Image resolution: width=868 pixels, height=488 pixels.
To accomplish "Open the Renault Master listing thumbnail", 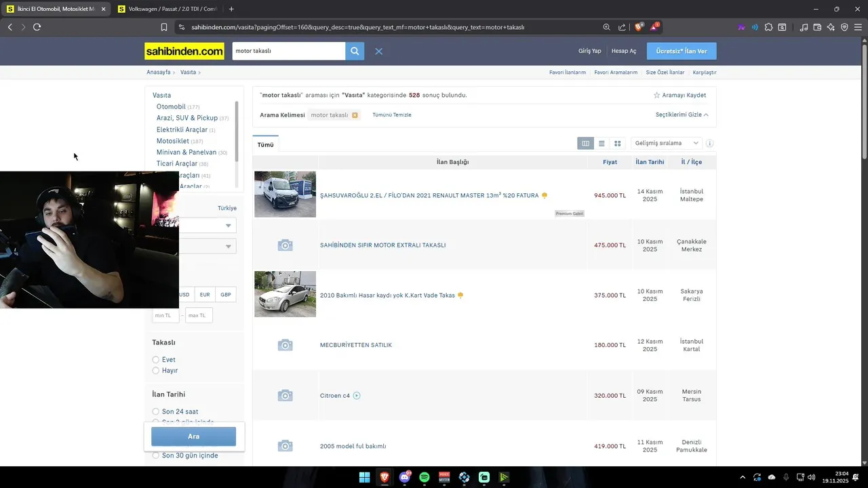I will click(x=285, y=195).
